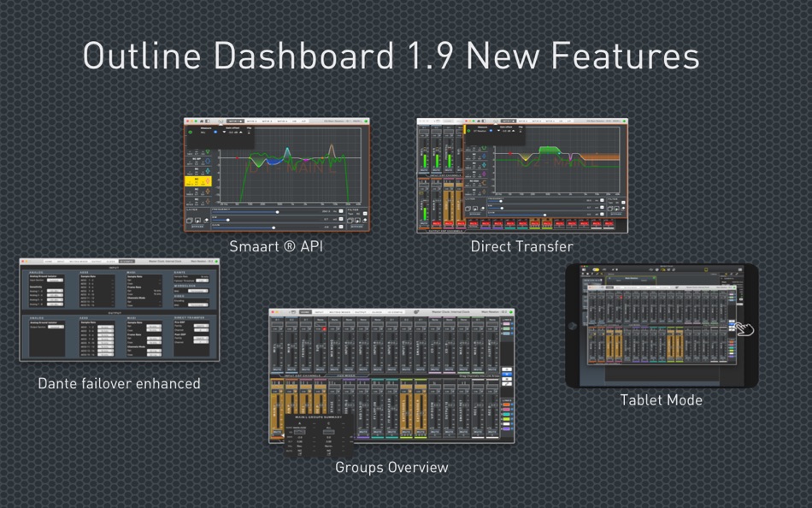Click the Tablet Mode screenshot thumbnail
This screenshot has height=508, width=812.
(662, 326)
